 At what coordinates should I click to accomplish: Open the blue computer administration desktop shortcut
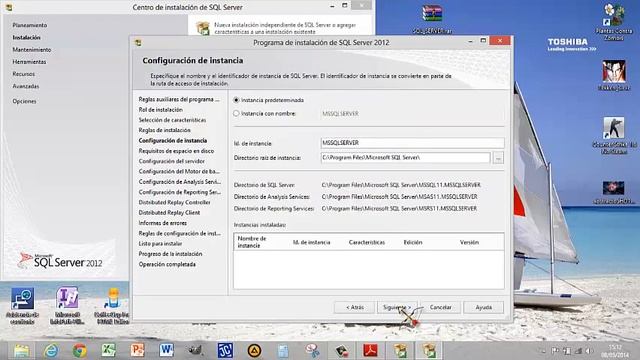tap(22, 305)
